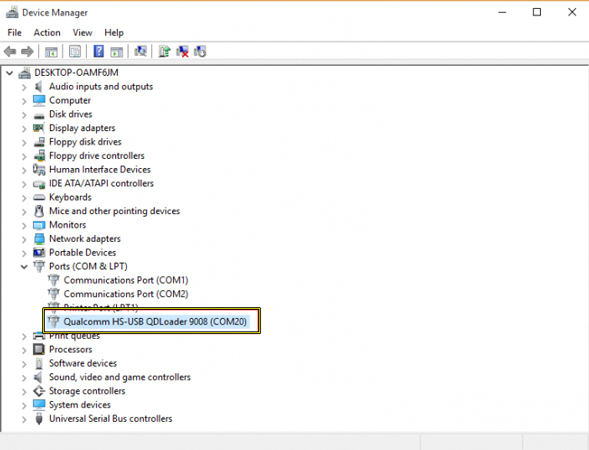This screenshot has width=589, height=450.
Task: Click the DESKTOP-OAMF6JM computer icon
Action: coord(24,73)
